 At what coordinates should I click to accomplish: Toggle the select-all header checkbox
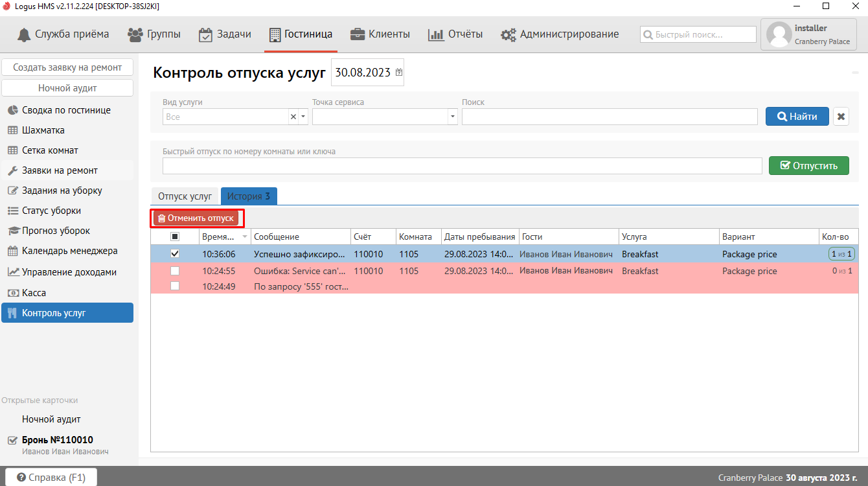coord(175,237)
